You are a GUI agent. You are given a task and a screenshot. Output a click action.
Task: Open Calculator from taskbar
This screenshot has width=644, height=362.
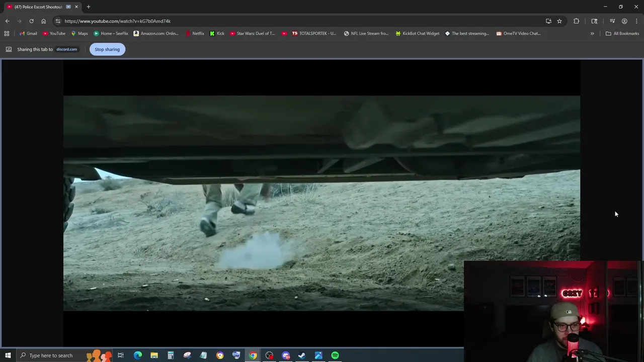point(171,355)
